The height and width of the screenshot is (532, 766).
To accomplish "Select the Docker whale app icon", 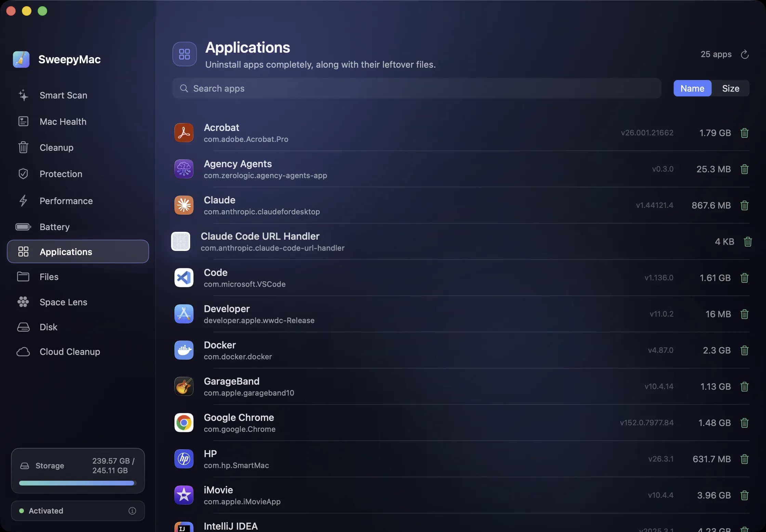I will point(184,350).
